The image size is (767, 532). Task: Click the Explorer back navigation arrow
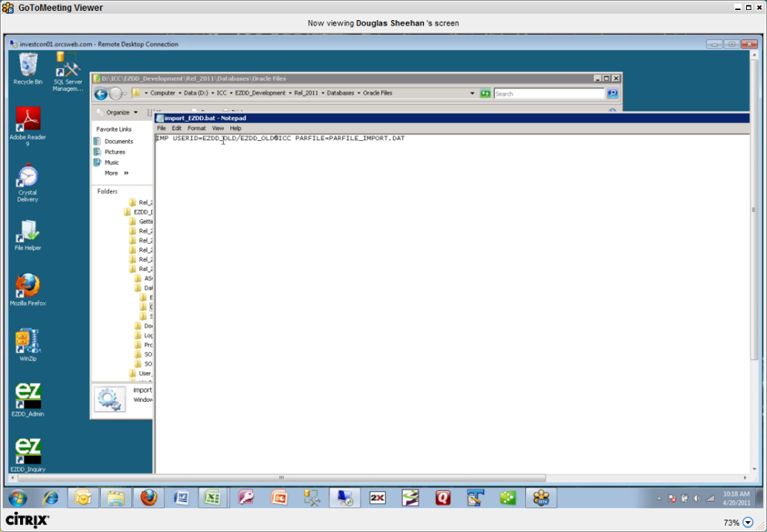pos(101,94)
